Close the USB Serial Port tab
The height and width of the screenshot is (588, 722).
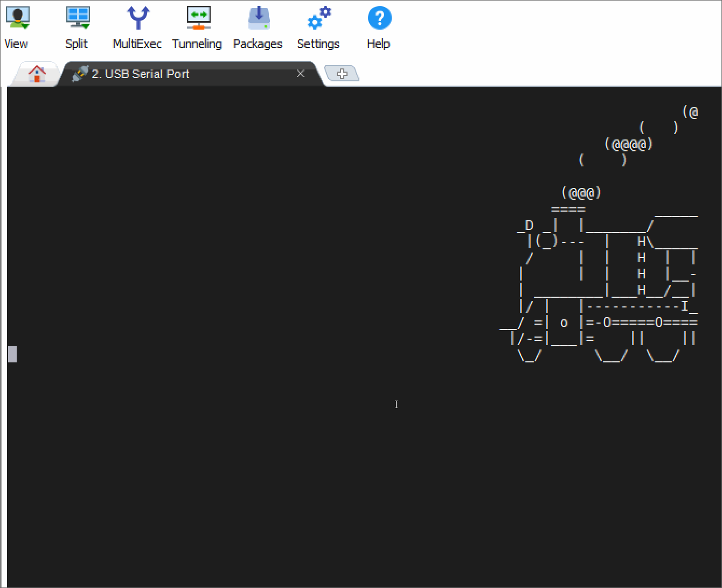coord(301,74)
